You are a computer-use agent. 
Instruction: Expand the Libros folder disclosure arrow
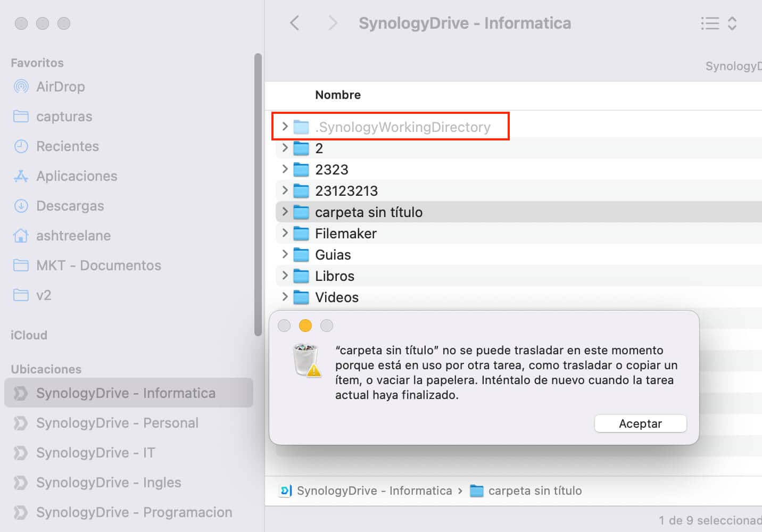pyautogui.click(x=285, y=276)
